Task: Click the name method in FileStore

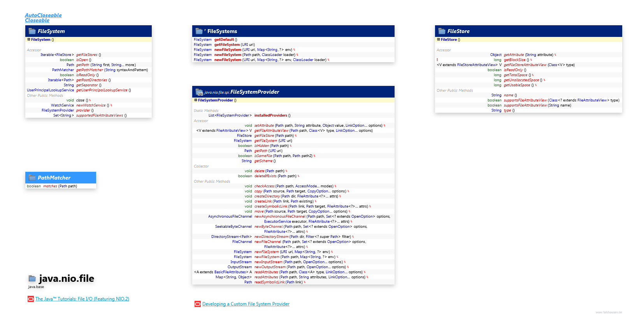Action: pos(509,95)
